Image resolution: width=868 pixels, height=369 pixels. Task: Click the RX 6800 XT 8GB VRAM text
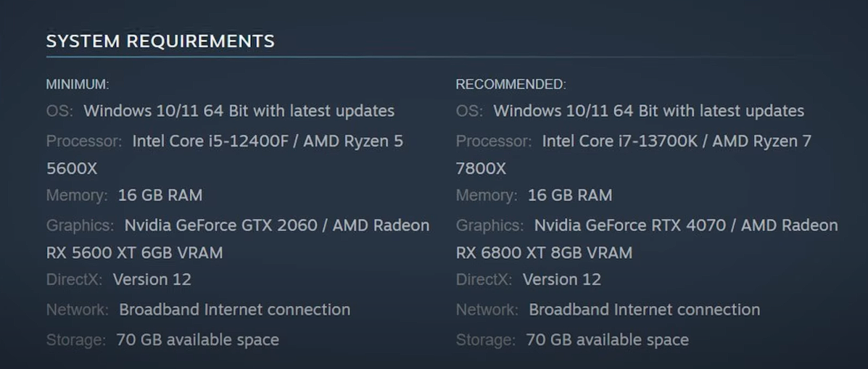pyautogui.click(x=544, y=253)
